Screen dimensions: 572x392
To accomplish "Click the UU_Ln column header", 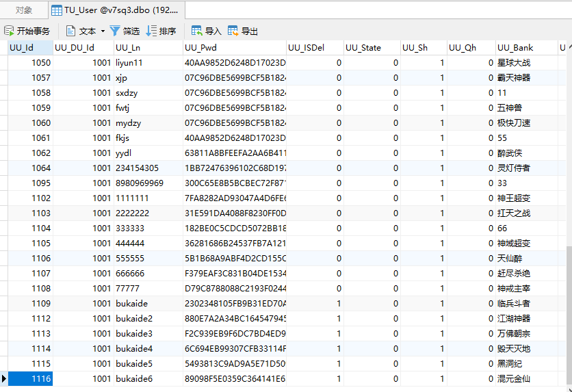I will (x=148, y=48).
